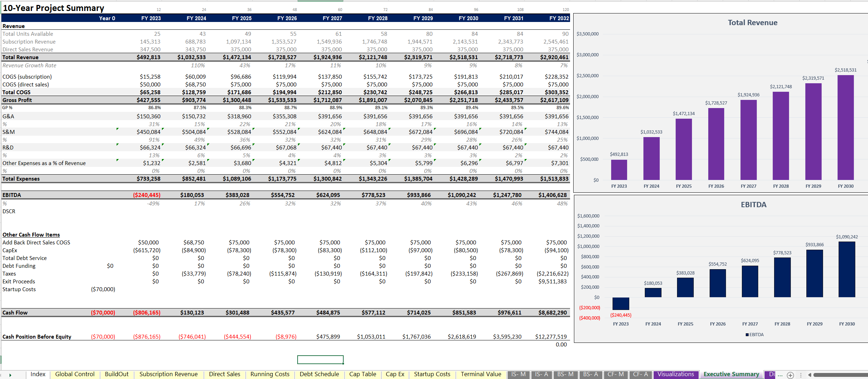Select the EBITDA chart title
Image resolution: width=868 pixels, height=379 pixels.
[754, 205]
